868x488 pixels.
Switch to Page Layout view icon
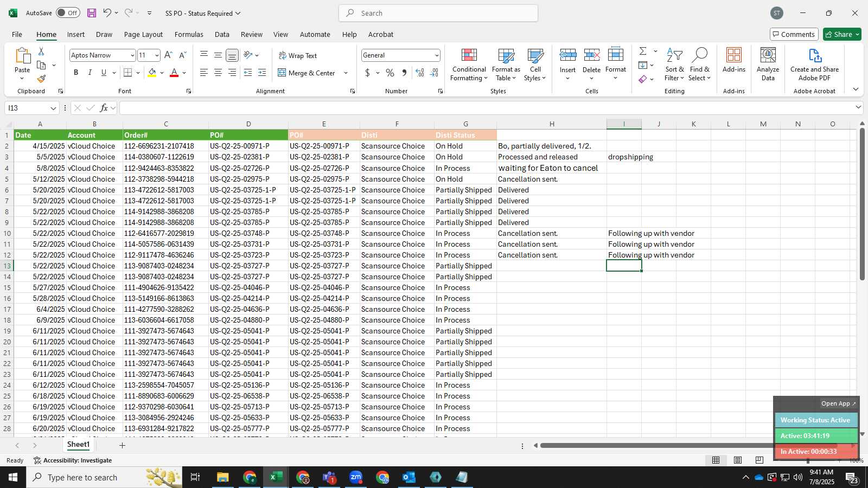point(738,460)
